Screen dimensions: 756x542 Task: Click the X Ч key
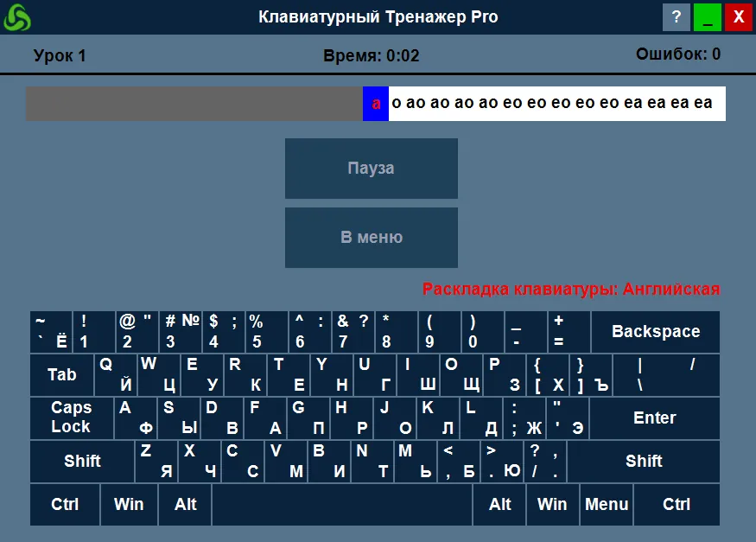[x=200, y=461]
